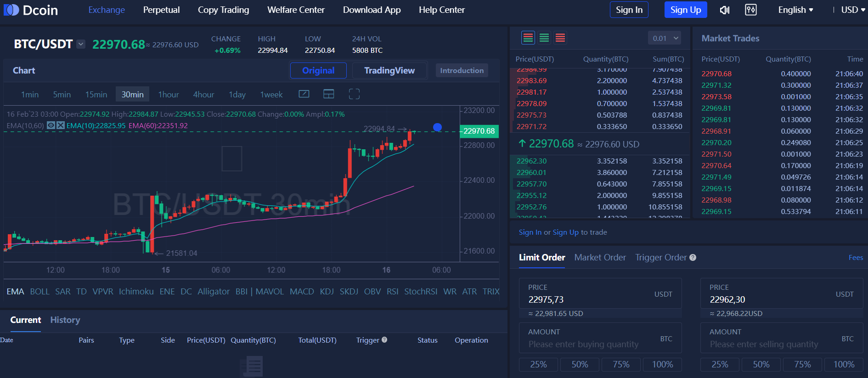The image size is (868, 378).
Task: Click the Sign In button
Action: click(629, 10)
